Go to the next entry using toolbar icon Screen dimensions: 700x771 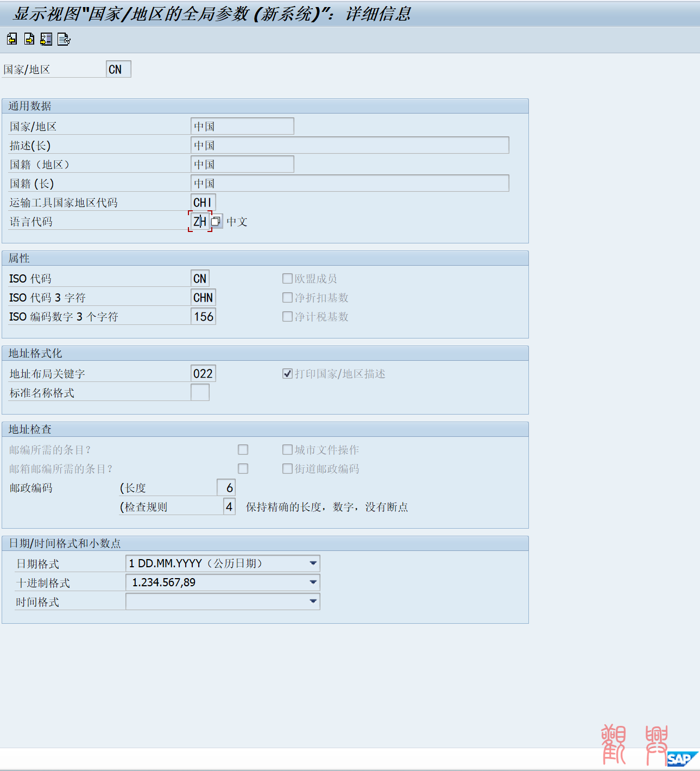coord(29,39)
